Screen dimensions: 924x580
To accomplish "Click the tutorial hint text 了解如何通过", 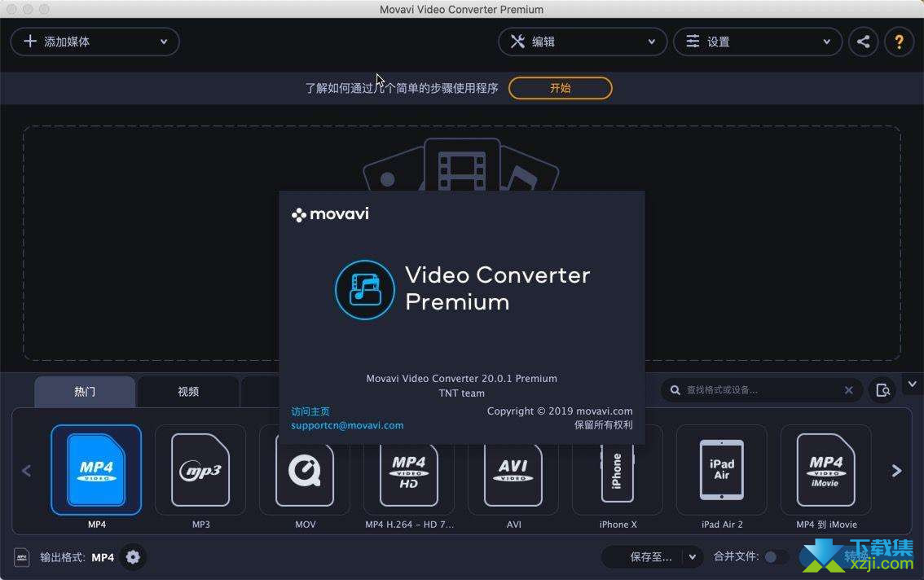I will 402,89.
